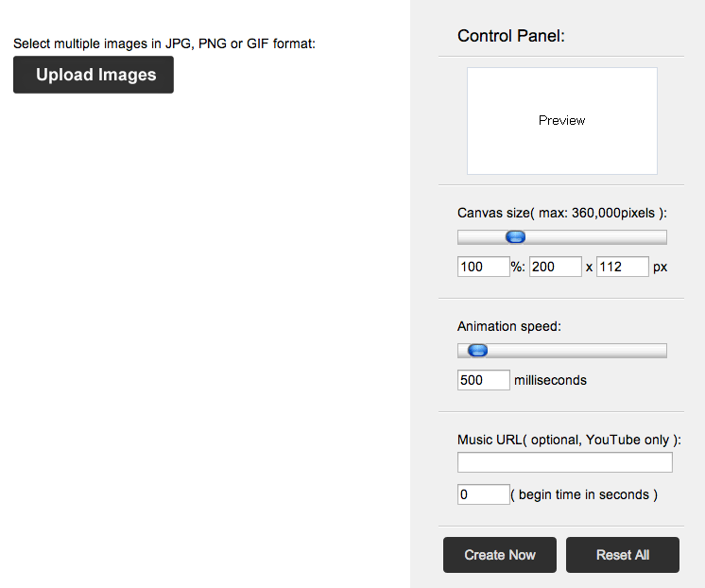Click the '( begin time in seconds )' text

click(584, 494)
